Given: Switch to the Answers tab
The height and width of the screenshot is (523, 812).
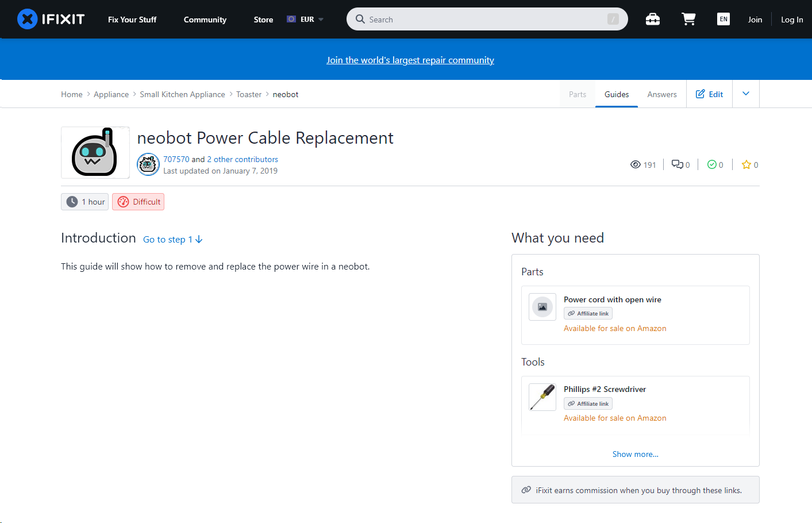Looking at the screenshot, I should 662,94.
